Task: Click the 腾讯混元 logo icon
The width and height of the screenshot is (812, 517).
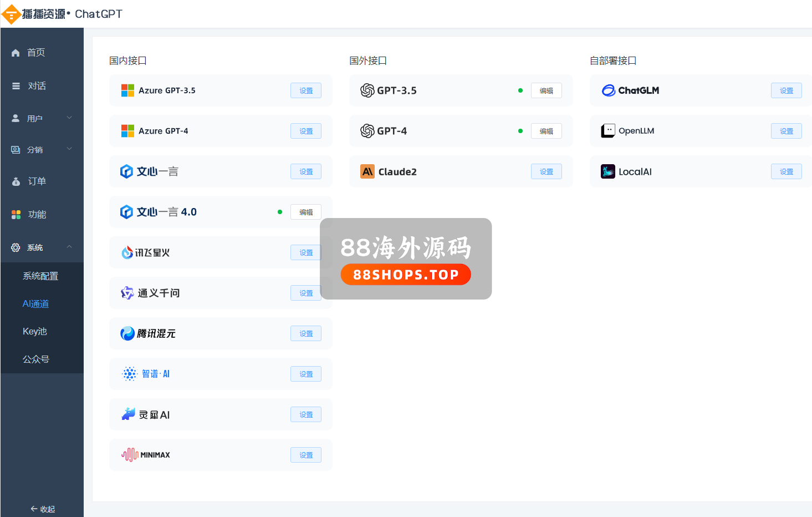Action: coord(127,333)
